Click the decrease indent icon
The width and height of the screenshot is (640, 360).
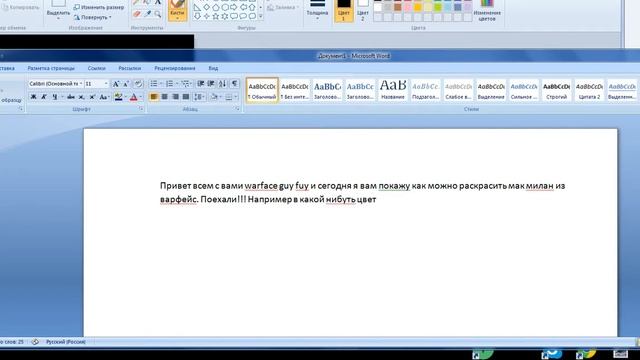pos(200,84)
